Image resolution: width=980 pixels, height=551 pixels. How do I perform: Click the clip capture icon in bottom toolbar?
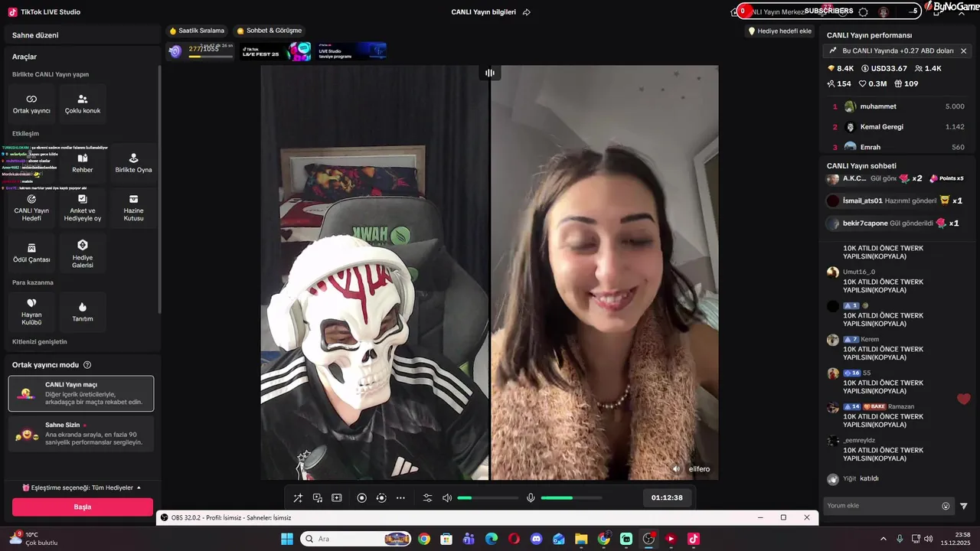click(x=336, y=498)
